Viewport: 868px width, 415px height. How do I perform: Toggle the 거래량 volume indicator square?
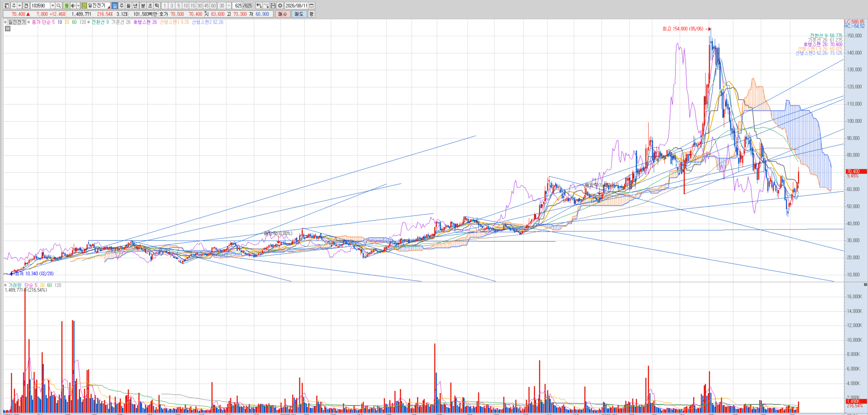tap(5, 285)
